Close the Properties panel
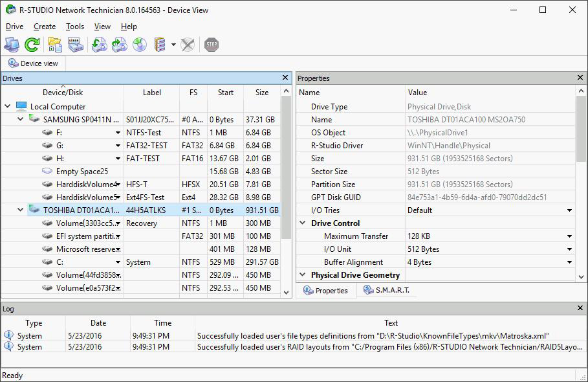Viewport: 588px width, 382px height. [580, 77]
